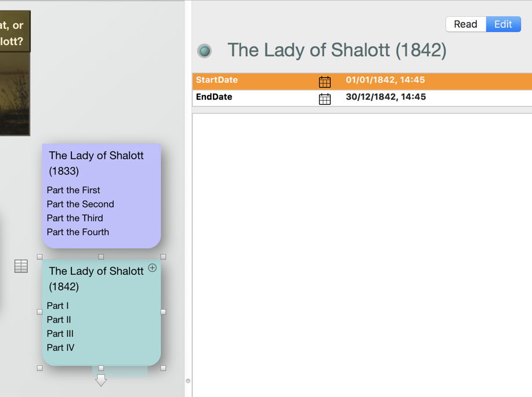Image resolution: width=532 pixels, height=397 pixels.
Task: Open the EndDate calendar picker icon
Action: pyautogui.click(x=325, y=99)
